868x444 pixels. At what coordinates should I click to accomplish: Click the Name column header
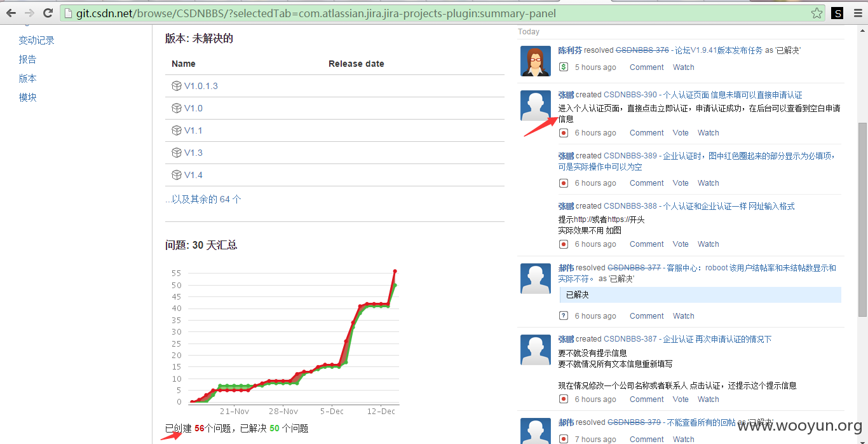[183, 64]
